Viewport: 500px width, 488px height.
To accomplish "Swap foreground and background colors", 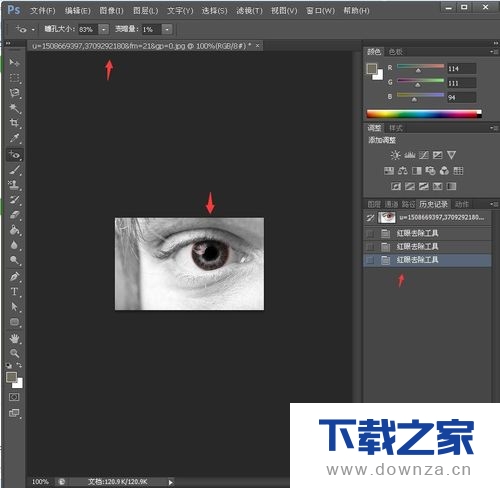I will tap(19, 365).
